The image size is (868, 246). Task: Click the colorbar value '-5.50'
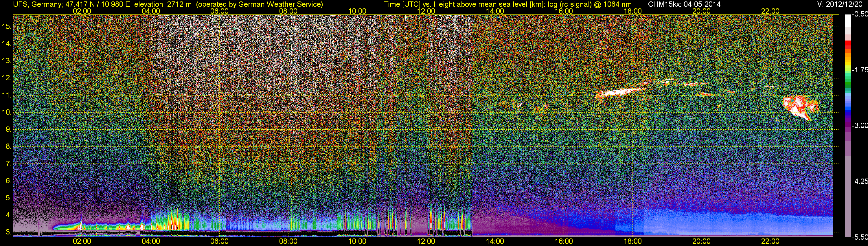point(860,237)
